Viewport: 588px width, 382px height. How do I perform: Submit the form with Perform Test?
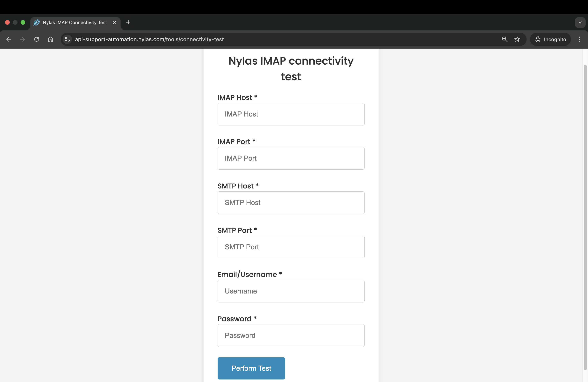(x=251, y=368)
